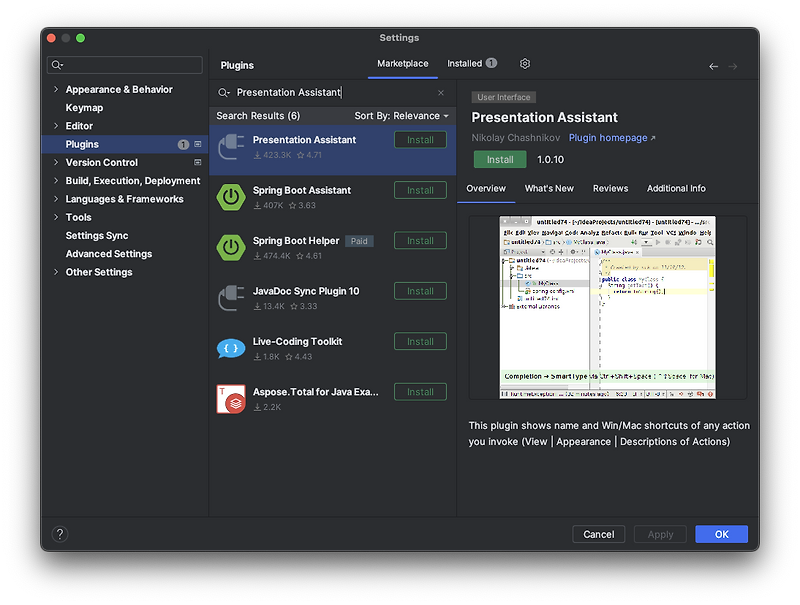800x605 pixels.
Task: Click the Live-Coding Toolkit chat icon
Action: coord(233,348)
